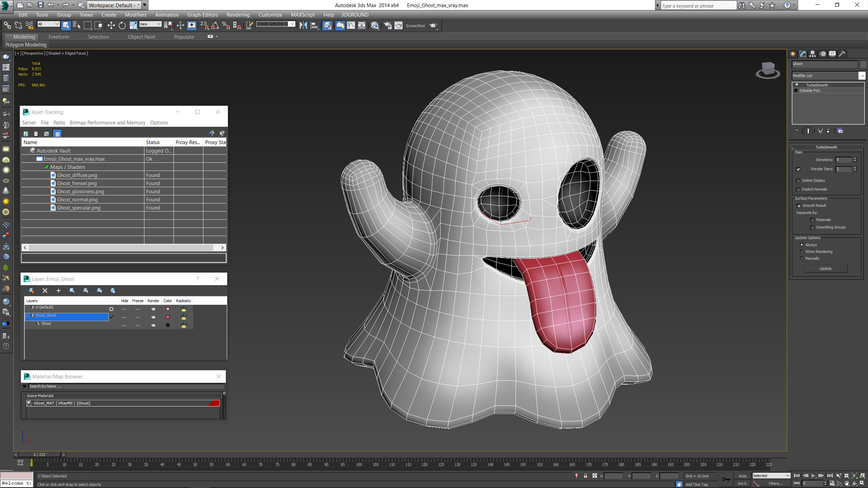Expand the Editable Poly modifier entry
This screenshot has height=488, width=868.
[x=797, y=90]
